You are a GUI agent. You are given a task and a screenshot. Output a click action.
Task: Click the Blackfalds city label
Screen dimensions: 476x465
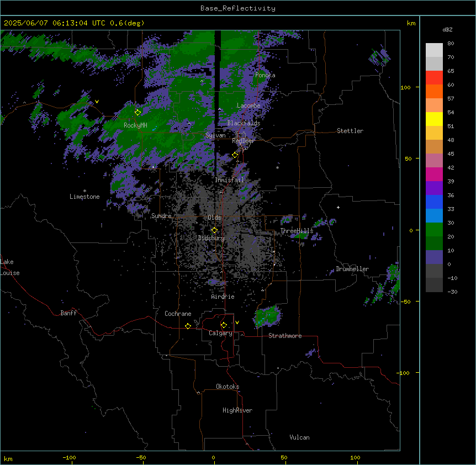[x=244, y=123]
